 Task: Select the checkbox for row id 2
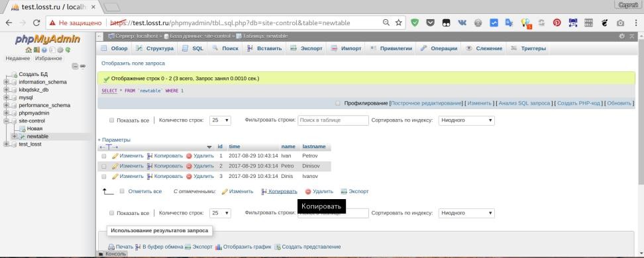pyautogui.click(x=104, y=167)
